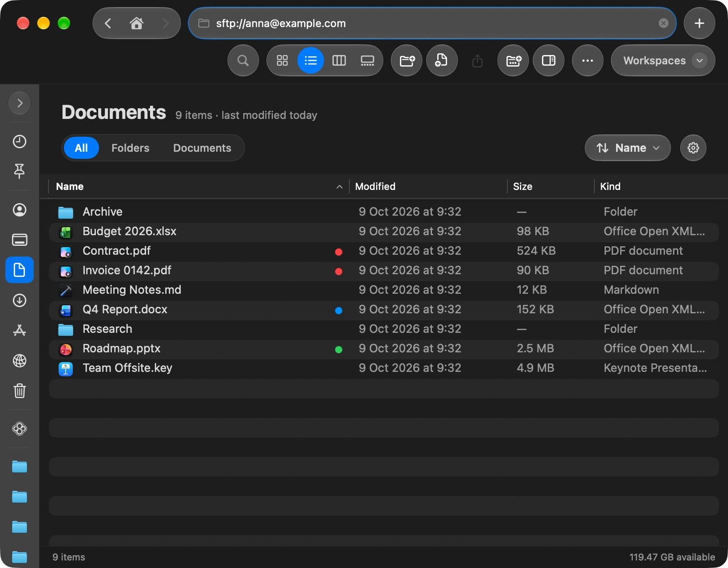Viewport: 728px width, 568px height.
Task: Open the more options ellipsis menu
Action: pos(587,60)
